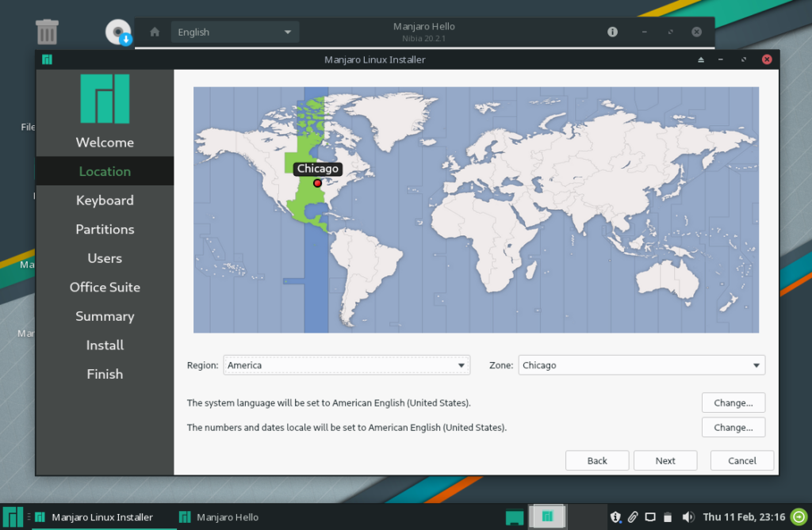
Task: Open the Region dropdown showing America
Action: coord(347,365)
